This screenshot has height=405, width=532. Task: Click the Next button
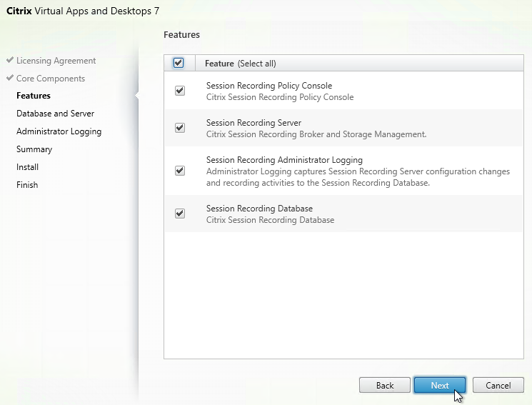440,385
